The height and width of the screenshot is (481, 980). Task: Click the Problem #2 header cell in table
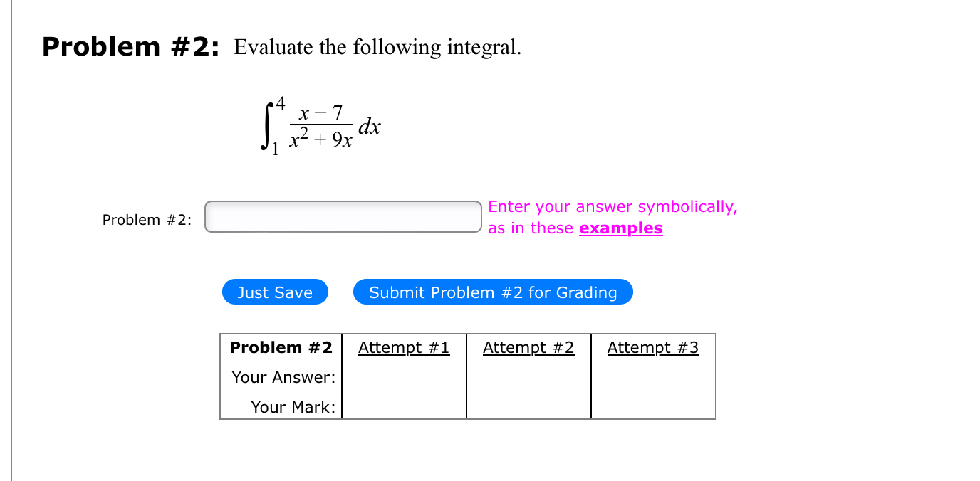click(x=281, y=347)
